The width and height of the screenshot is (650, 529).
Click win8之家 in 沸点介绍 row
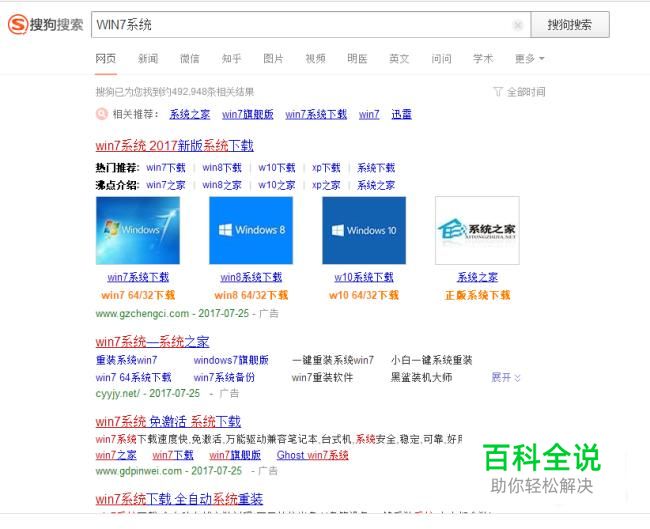point(222,185)
